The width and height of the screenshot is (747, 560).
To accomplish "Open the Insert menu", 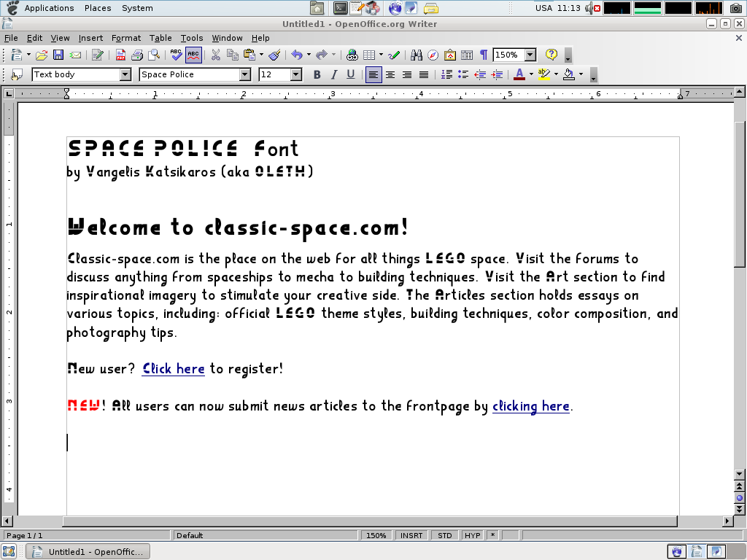I will click(90, 38).
